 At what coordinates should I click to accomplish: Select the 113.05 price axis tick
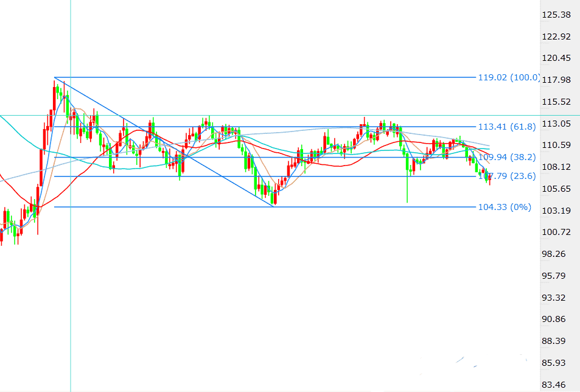[556, 124]
